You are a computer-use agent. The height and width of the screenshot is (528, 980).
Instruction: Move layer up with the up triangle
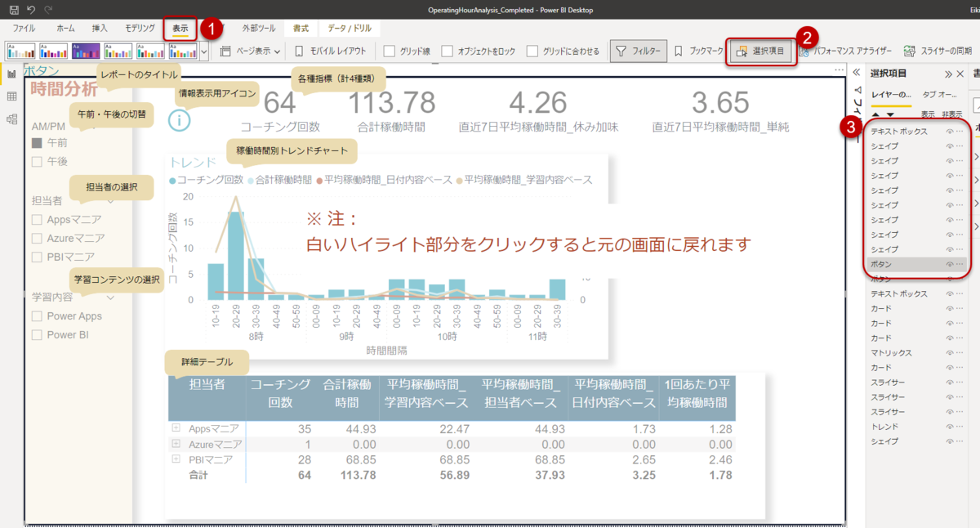(876, 114)
